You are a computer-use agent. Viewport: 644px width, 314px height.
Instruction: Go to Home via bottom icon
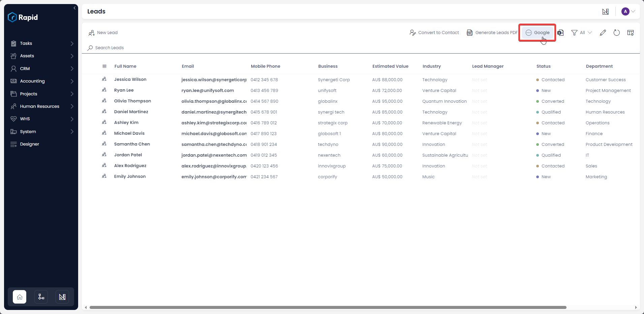click(20, 297)
